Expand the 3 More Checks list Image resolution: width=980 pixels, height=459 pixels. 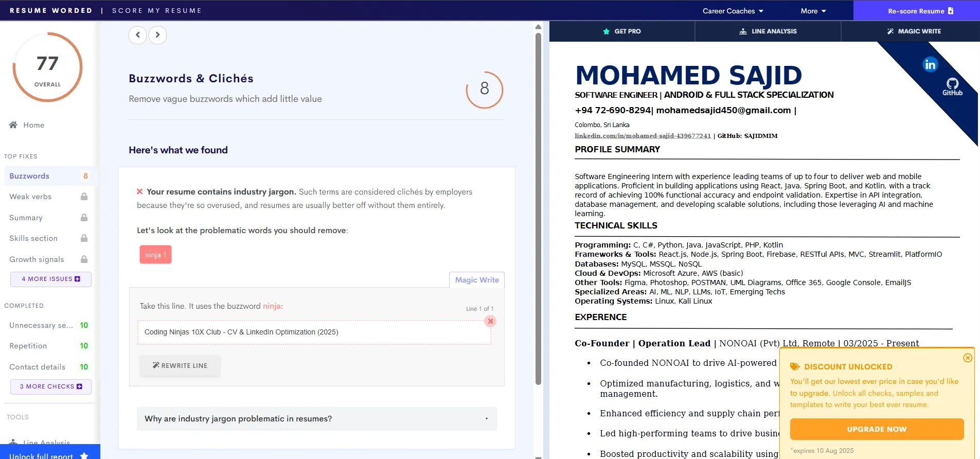click(x=51, y=386)
